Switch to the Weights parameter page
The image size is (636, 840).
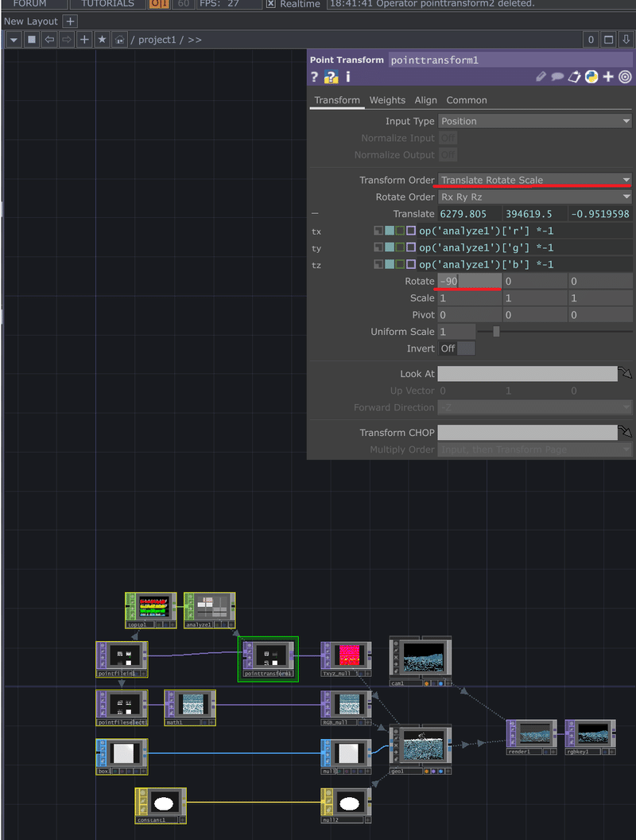[388, 100]
